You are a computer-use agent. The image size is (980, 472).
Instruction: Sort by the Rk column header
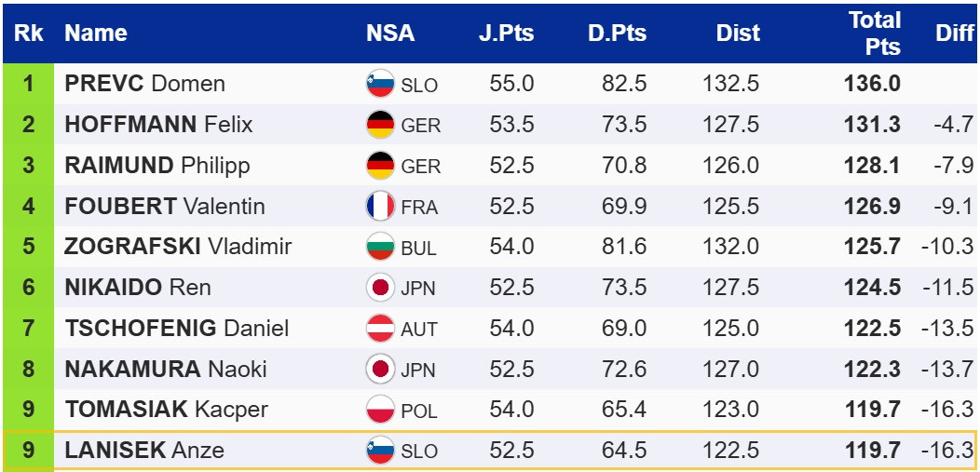coord(29,34)
